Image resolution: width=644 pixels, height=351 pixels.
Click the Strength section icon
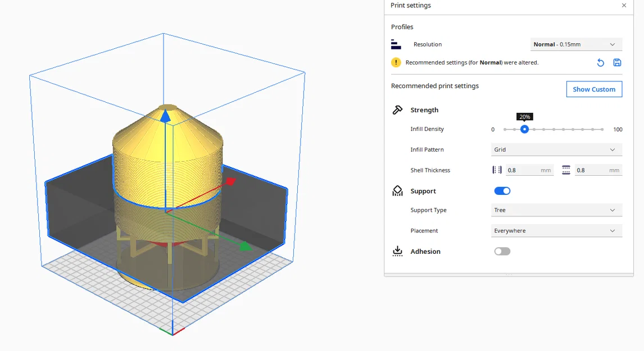[397, 110]
